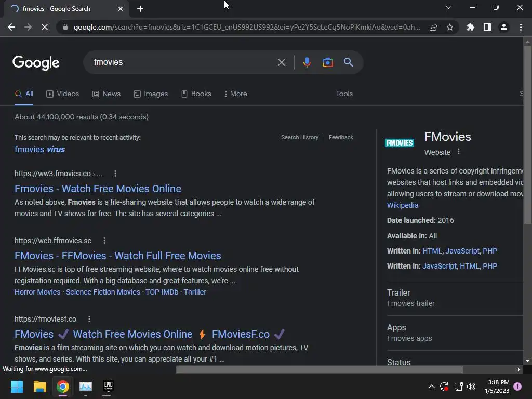The height and width of the screenshot is (399, 532).
Task: Open Chrome's three-dot menu
Action: (x=521, y=27)
